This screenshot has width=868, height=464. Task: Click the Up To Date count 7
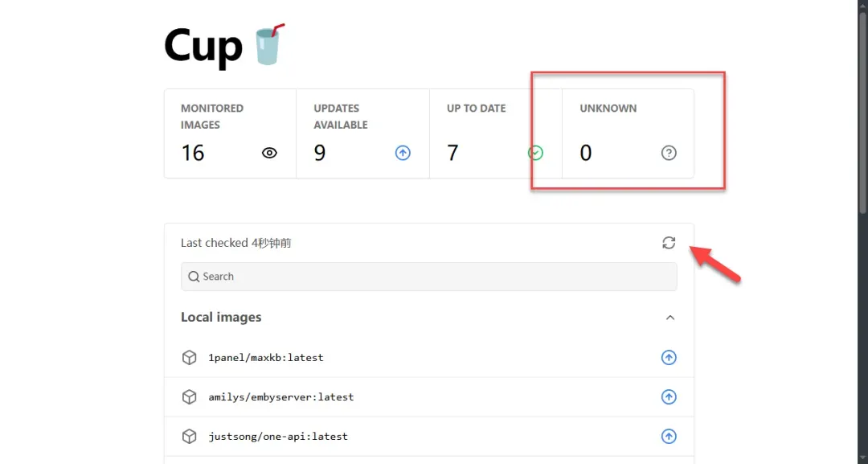point(452,153)
